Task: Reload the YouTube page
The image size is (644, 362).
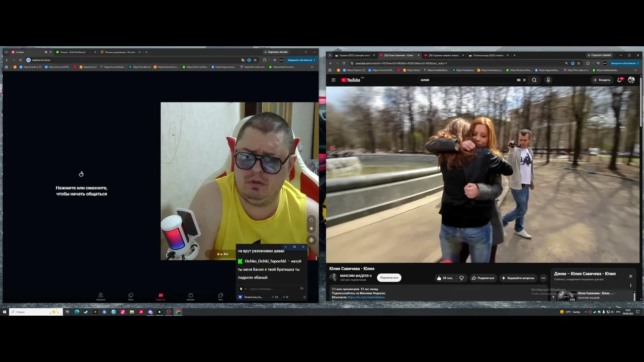Action: coord(344,63)
